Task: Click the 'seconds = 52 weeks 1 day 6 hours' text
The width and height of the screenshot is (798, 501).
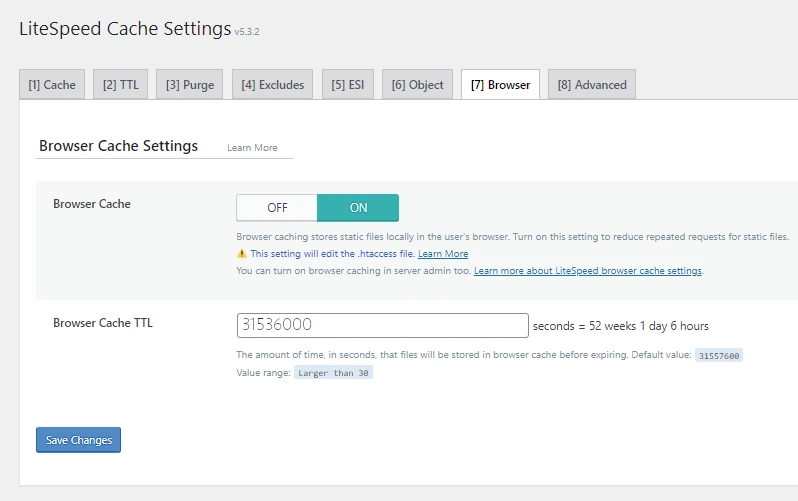Action: point(621,326)
